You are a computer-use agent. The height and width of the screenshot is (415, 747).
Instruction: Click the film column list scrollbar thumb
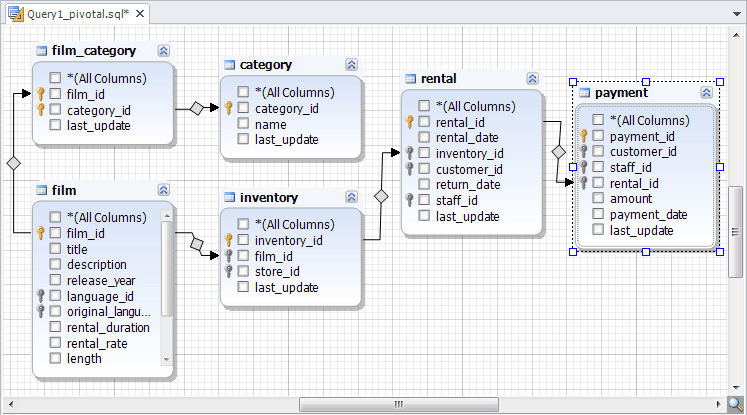pyautogui.click(x=166, y=268)
